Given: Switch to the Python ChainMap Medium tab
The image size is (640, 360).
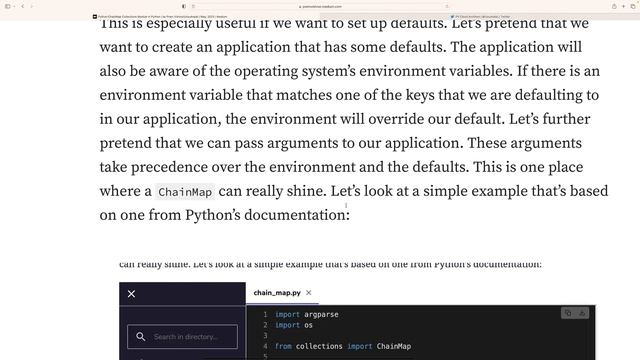Looking at the screenshot, I should coord(159,17).
